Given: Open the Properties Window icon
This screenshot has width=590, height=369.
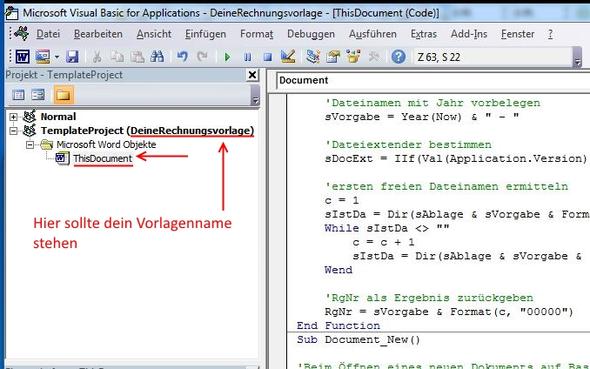Looking at the screenshot, I should 333,57.
